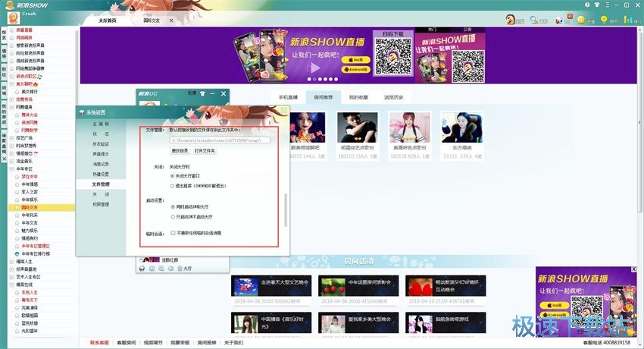Open the skin (T-shirt) icon in main title bar
Screen dimensions: 644x349
(x=597, y=5)
